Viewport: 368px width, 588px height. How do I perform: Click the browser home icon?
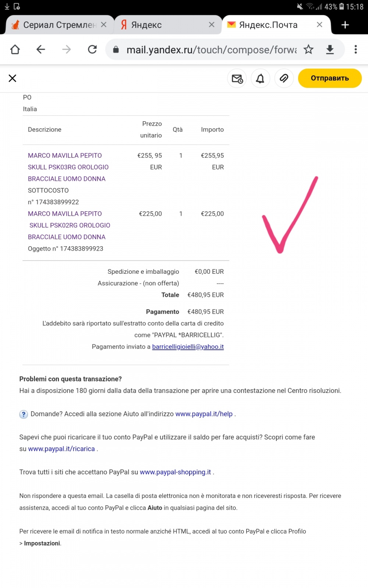click(x=15, y=49)
